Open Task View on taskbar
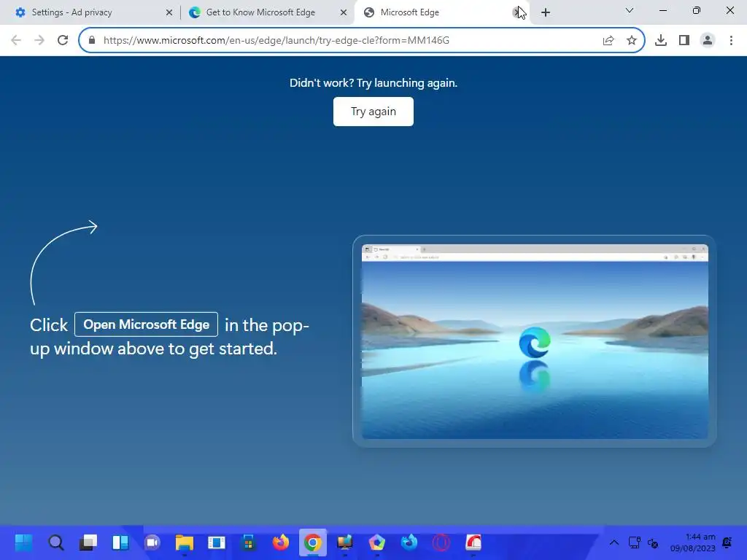 (88, 542)
